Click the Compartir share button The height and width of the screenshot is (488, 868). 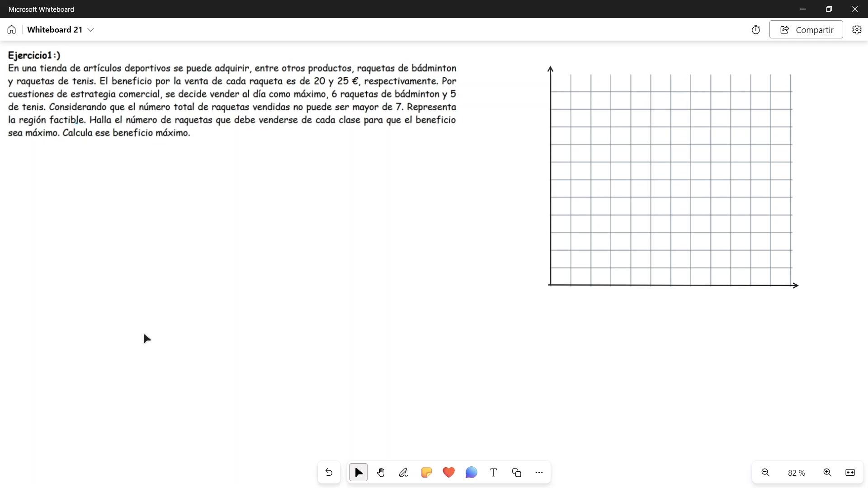pos(806,30)
